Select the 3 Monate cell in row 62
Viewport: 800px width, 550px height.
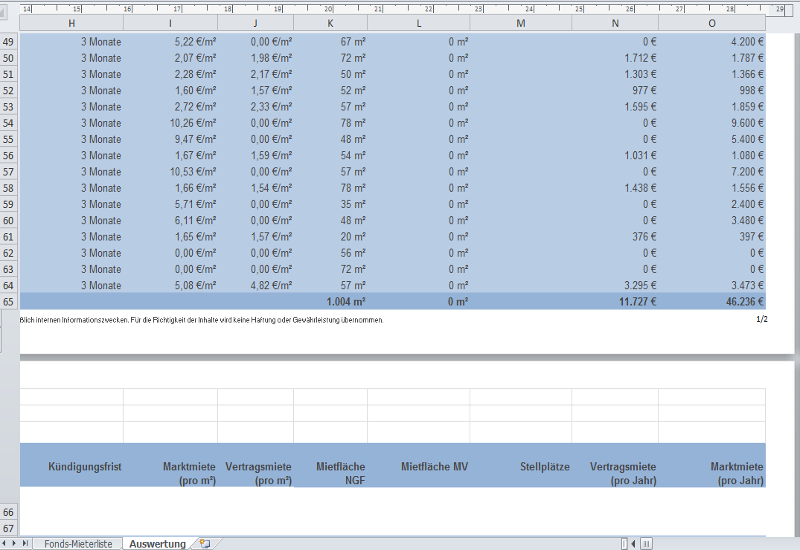71,253
